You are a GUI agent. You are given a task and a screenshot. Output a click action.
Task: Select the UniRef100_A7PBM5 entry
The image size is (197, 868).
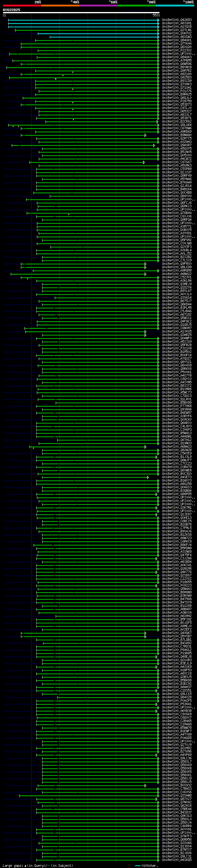tap(177, 61)
